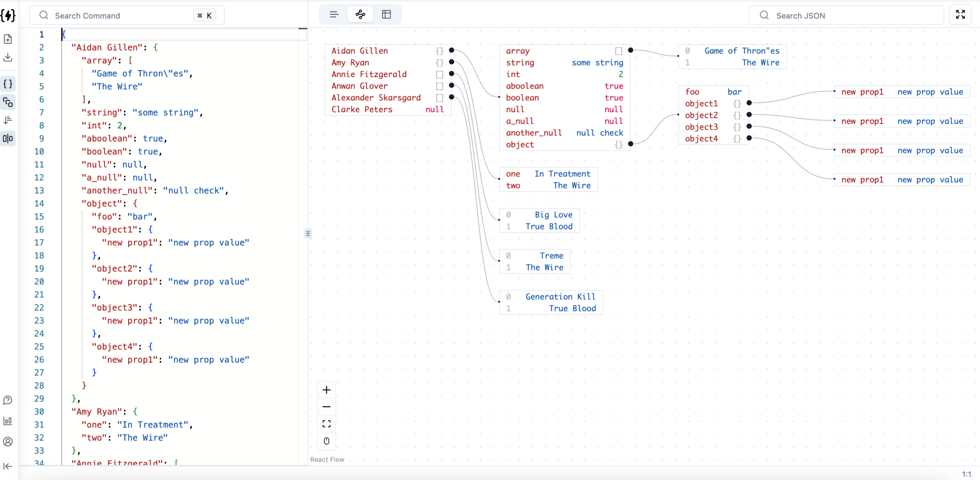Select the compare nodes icon in the sidebar

coord(8,102)
